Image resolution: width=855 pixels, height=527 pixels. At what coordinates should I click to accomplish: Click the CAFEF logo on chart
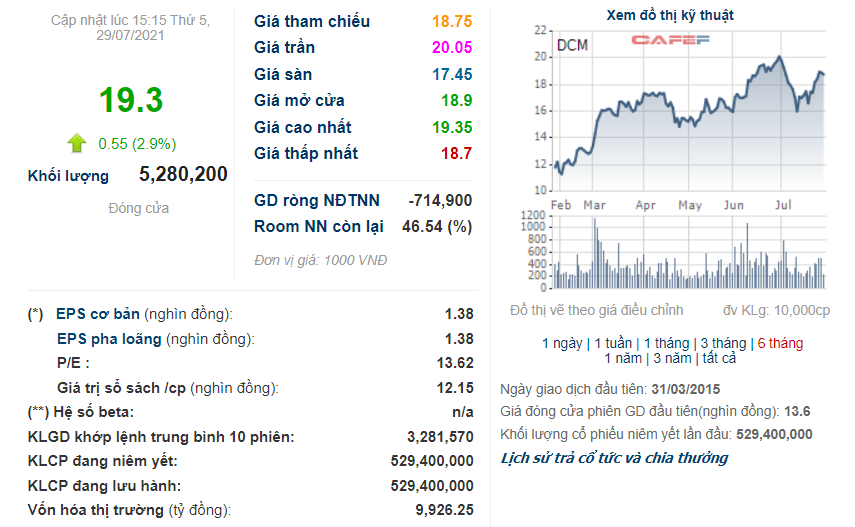[x=669, y=41]
